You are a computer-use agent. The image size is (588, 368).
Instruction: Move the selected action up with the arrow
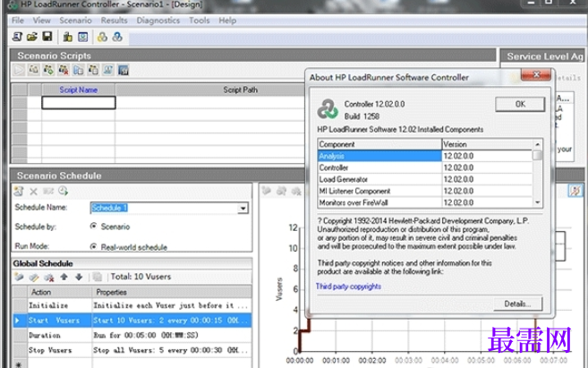point(64,277)
